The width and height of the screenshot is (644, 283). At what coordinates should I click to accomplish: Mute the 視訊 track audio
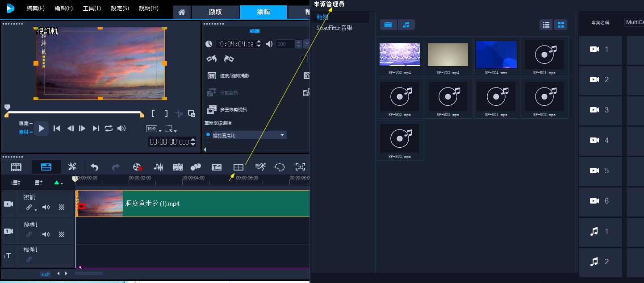(x=46, y=207)
